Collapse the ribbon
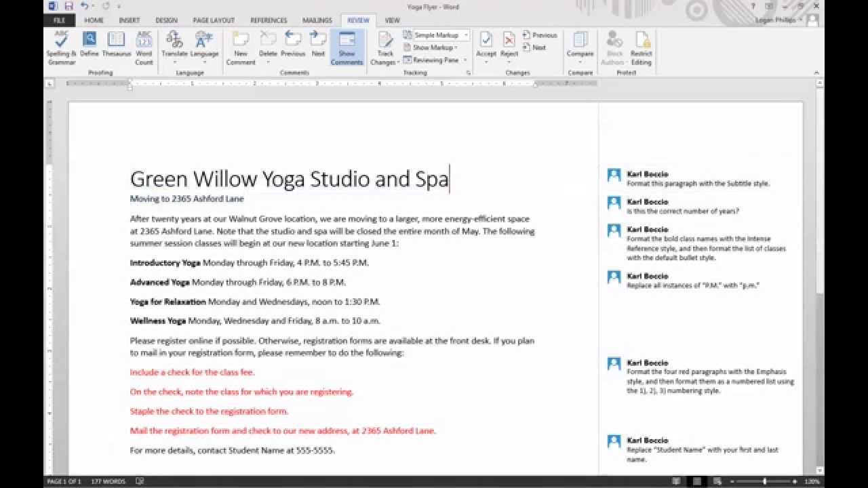Image resolution: width=868 pixels, height=488 pixels. [x=817, y=73]
